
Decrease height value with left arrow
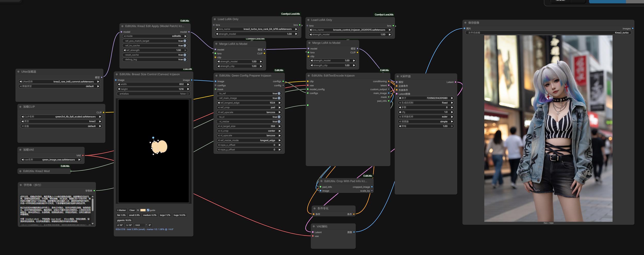pos(119,89)
